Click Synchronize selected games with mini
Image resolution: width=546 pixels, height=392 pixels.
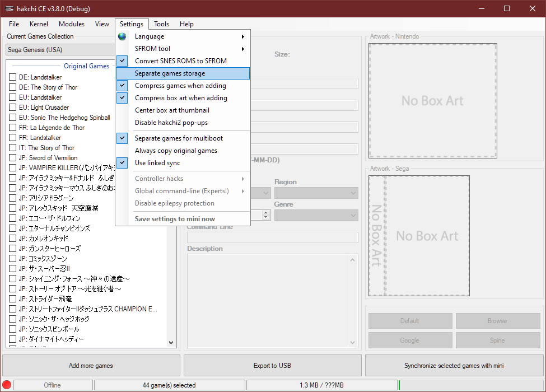click(x=454, y=366)
